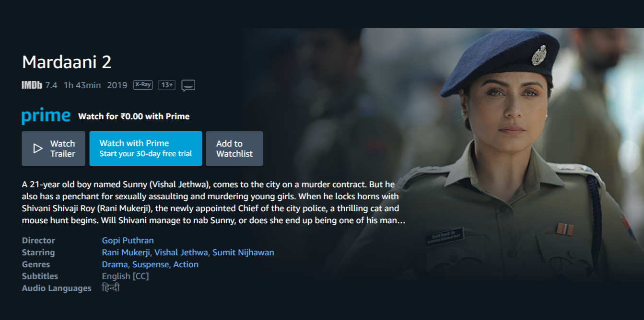Screen dimensions: 644x320
Task: Browse the Drama genre link
Action: [114, 264]
